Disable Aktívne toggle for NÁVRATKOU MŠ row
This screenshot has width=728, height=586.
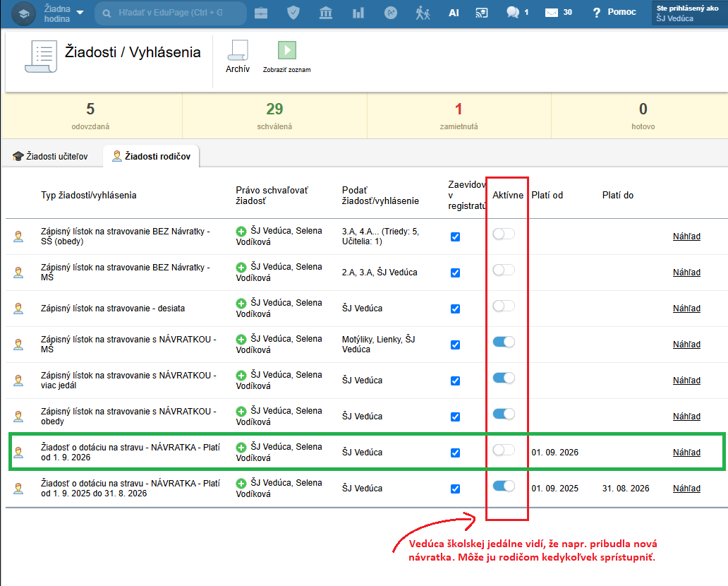[504, 342]
